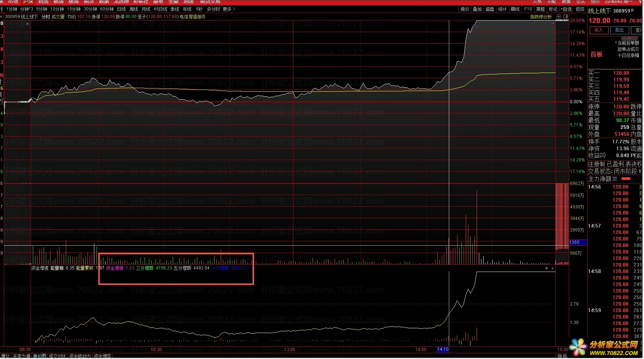Click the 指标 tab at bottom right
The width and height of the screenshot is (644, 359).
[562, 356]
